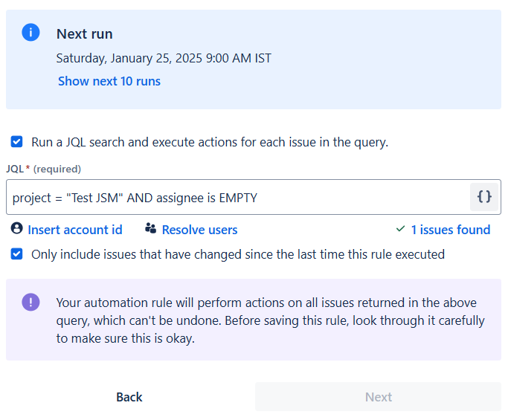
Task: Click the purple exclamation warning icon
Action: 30,302
